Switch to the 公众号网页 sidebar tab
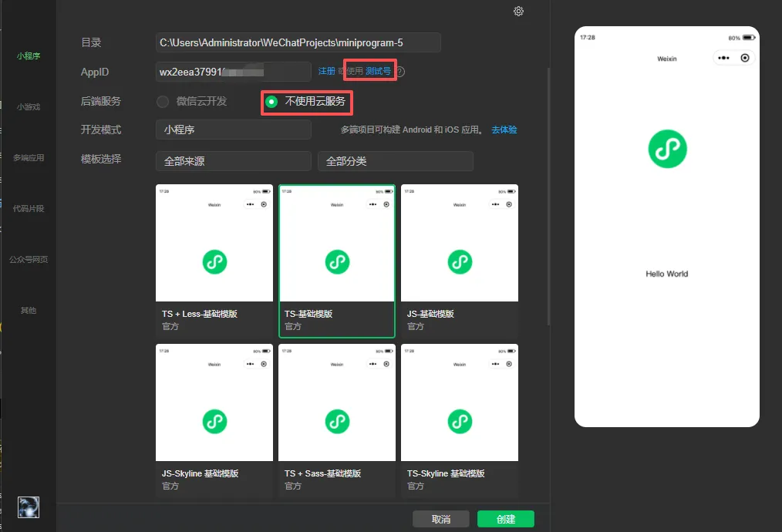Viewport: 782px width, 532px height. coord(29,259)
